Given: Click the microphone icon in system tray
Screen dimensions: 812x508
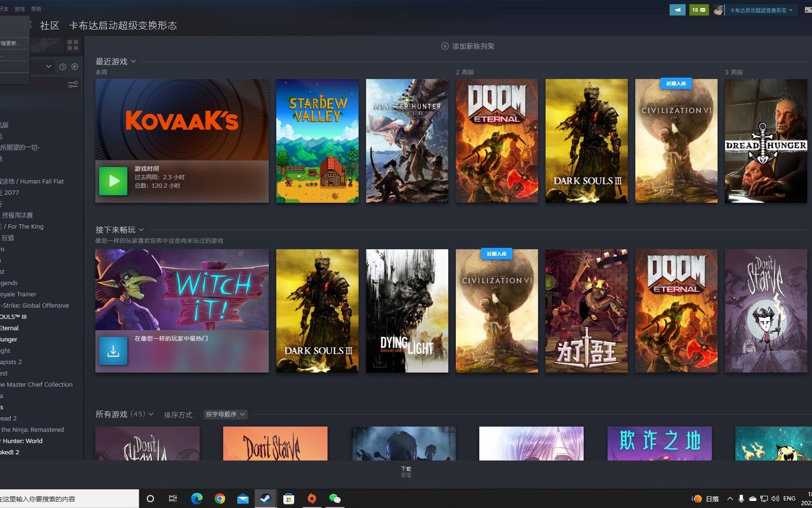Looking at the screenshot, I should tap(741, 499).
